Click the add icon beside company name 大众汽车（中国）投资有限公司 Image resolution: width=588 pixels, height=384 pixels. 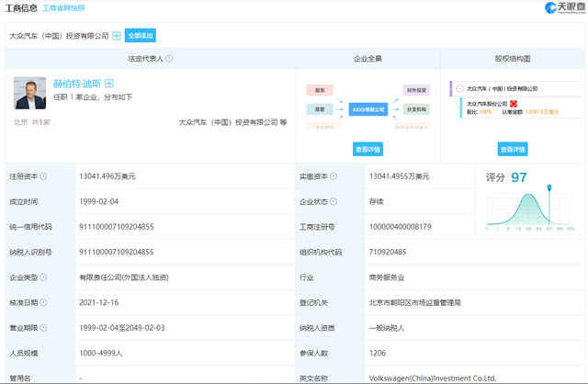click(117, 36)
